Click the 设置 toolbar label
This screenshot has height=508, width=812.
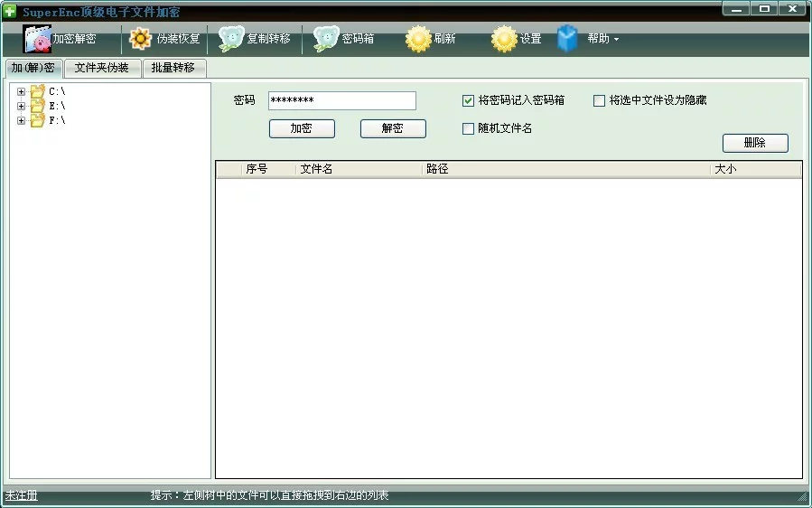tap(531, 39)
